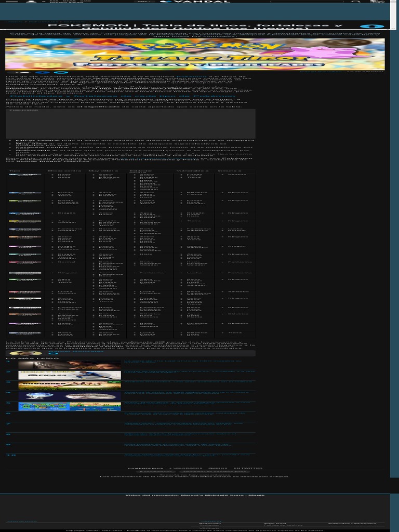Switch to the COMENTARIOS tab
Viewport: 399px width, 532px height.
(145, 468)
